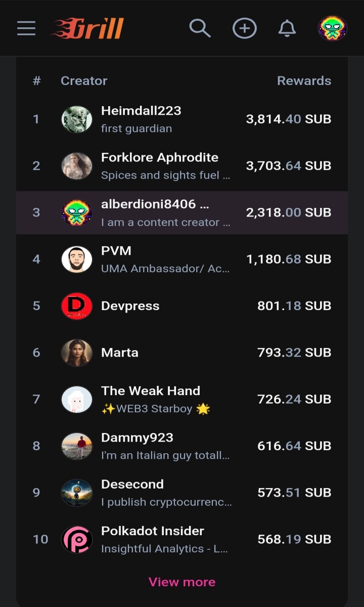Open Marta's creator profile
Image resolution: width=364 pixels, height=607 pixels.
tap(120, 353)
